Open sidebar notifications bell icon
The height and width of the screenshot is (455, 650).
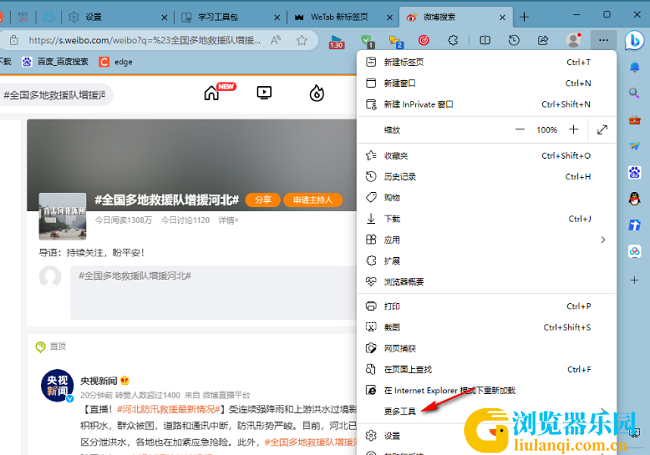[634, 67]
